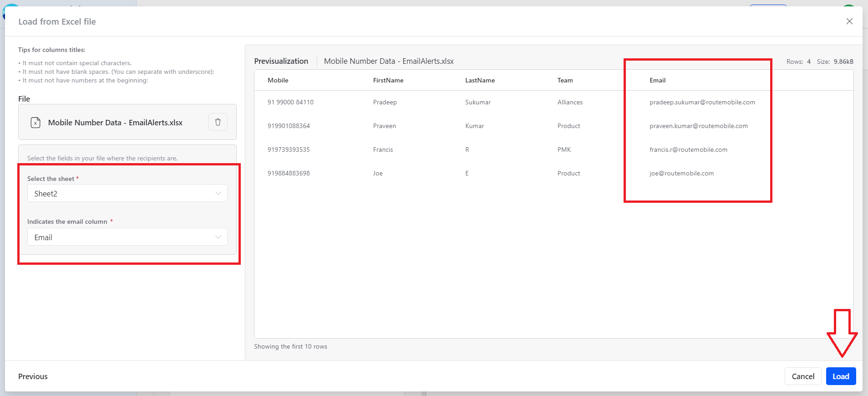Select the Email column header
This screenshot has width=868, height=396.
pos(657,80)
